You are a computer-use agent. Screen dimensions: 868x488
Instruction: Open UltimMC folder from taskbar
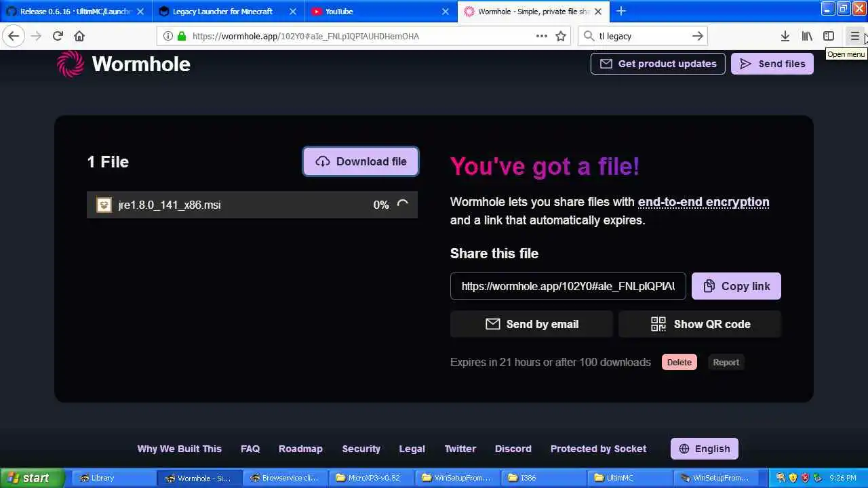630,478
